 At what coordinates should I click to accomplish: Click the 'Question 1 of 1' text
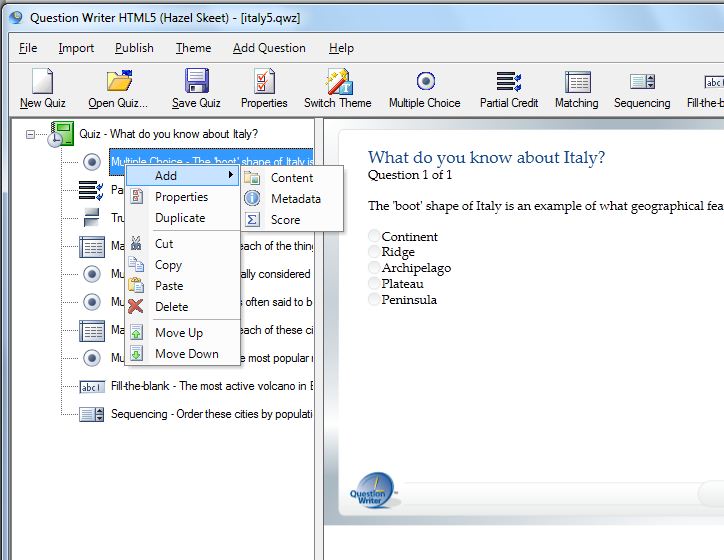click(x=410, y=175)
